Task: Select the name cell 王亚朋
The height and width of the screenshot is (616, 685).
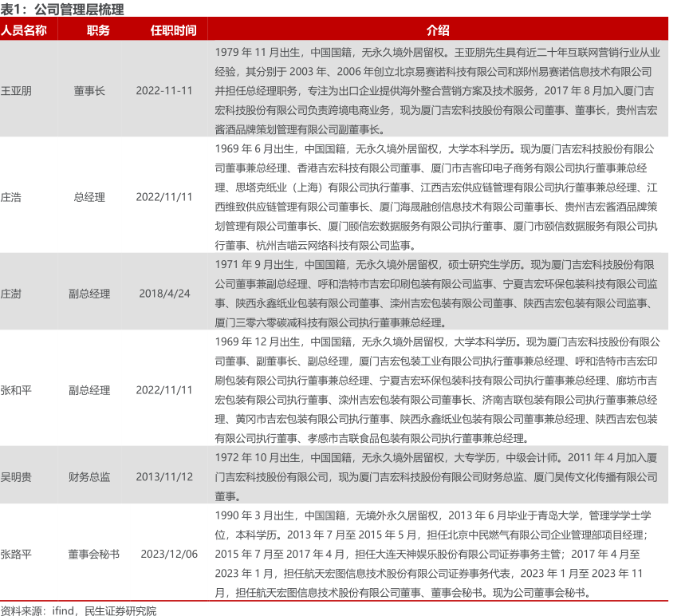Action: tap(17, 90)
